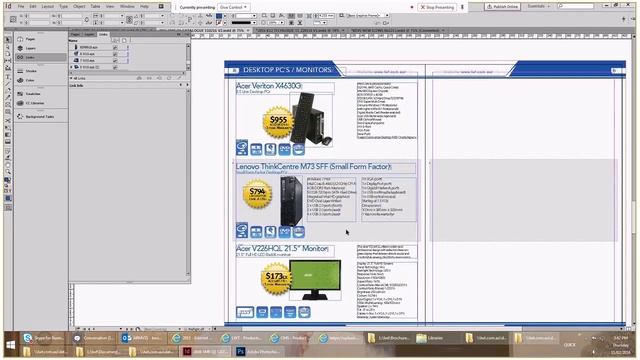Switch to Pages tab in Links panel group
This screenshot has height=360, width=640.
click(x=76, y=34)
